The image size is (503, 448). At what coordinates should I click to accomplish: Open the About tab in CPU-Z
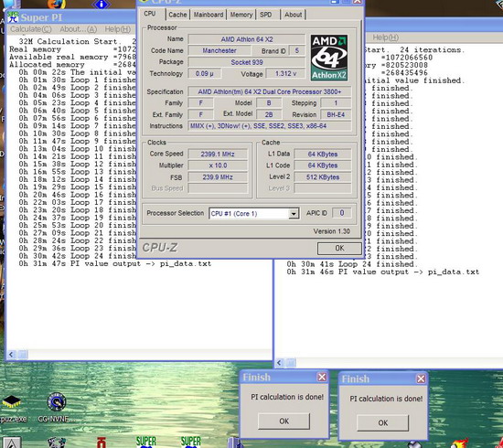pyautogui.click(x=294, y=15)
